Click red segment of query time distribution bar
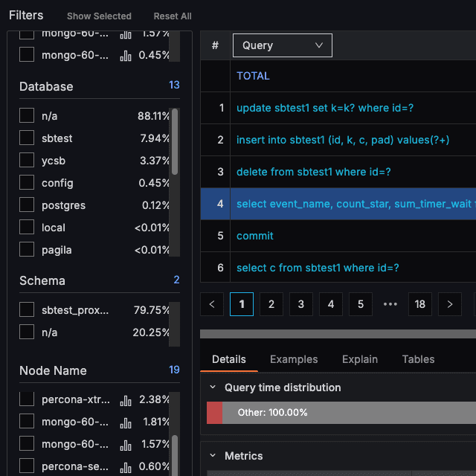 214,412
